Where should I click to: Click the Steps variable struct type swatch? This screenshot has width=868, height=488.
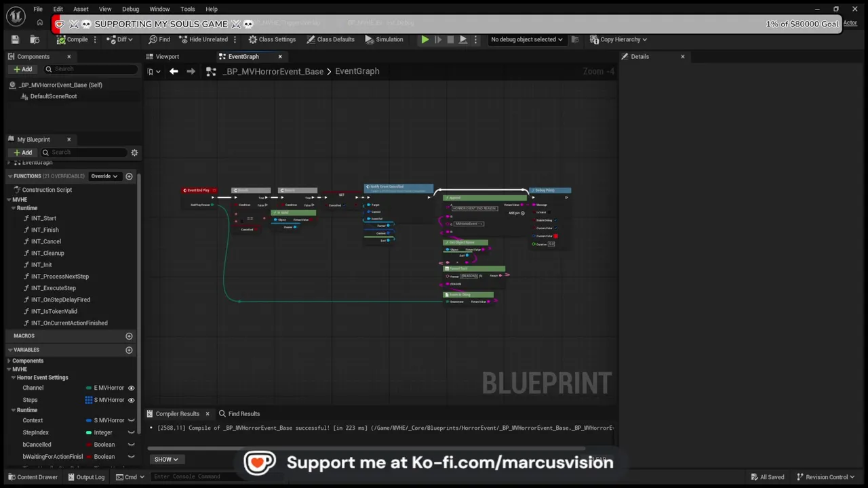[89, 400]
